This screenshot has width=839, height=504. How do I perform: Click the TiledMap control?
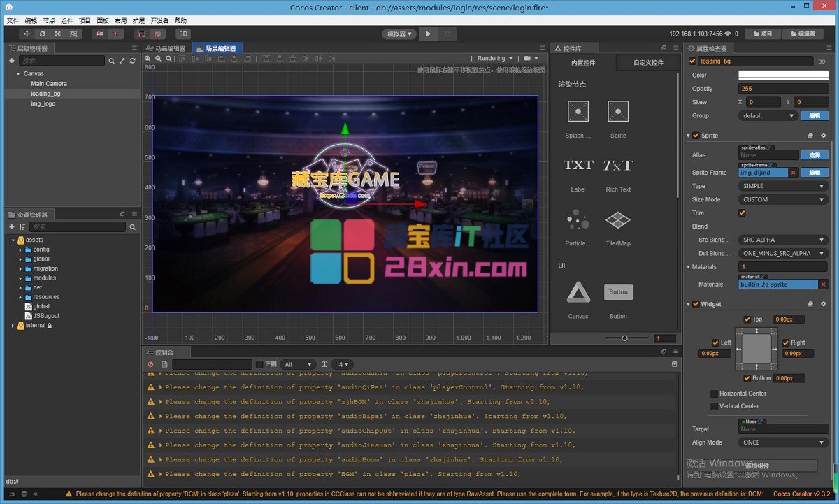[x=618, y=220]
